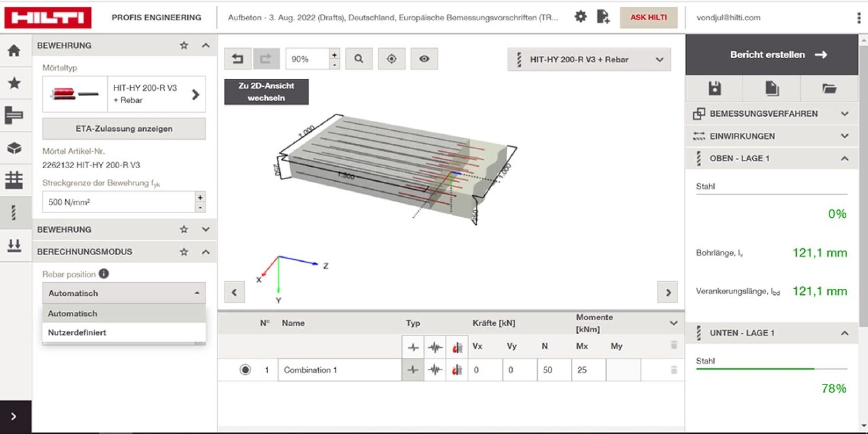Open the HIT-HY 200-R V3 + Rebar dropdown
The width and height of the screenshot is (868, 434).
pos(589,60)
